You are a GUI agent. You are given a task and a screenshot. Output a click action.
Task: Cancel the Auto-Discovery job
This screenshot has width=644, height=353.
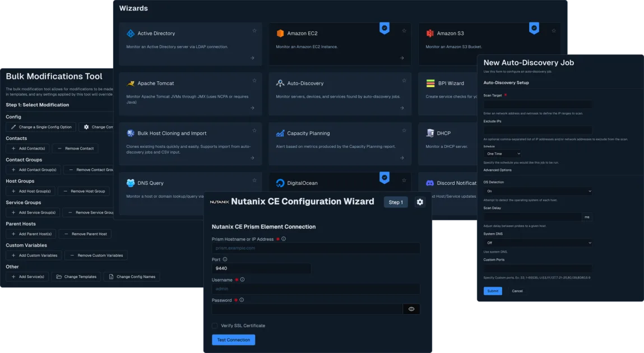[x=517, y=291]
